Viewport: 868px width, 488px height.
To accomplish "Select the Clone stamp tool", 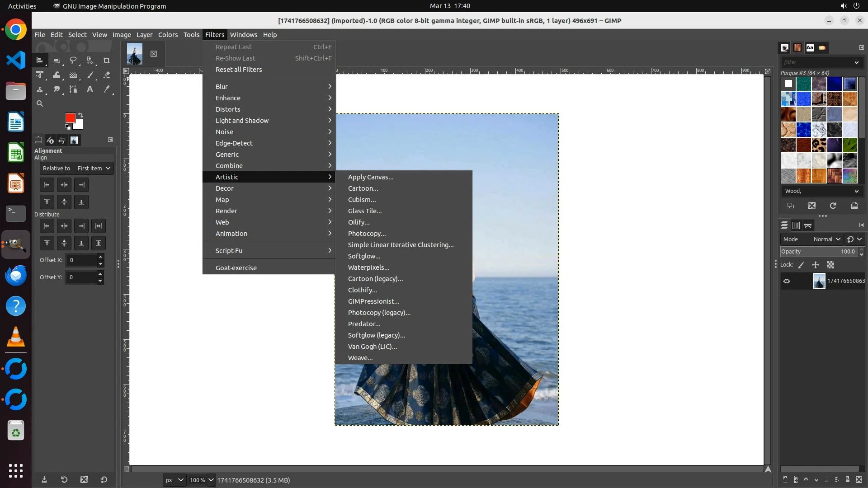I will pos(40,89).
